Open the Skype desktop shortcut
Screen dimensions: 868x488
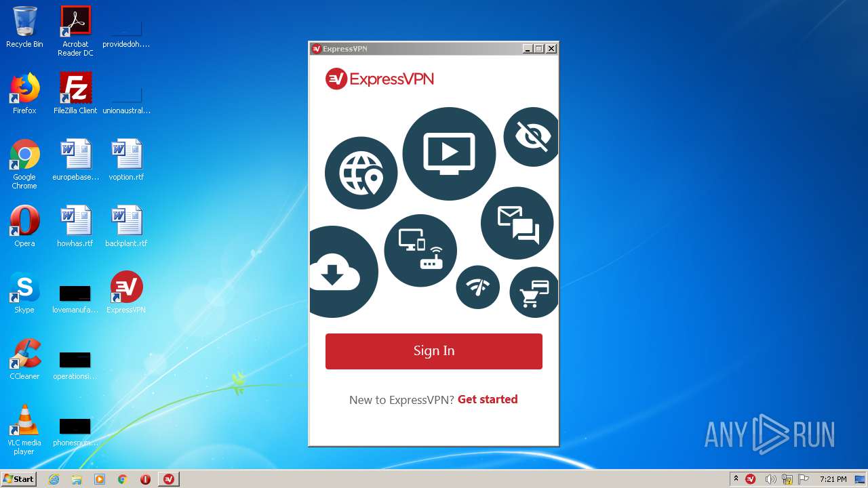point(24,293)
